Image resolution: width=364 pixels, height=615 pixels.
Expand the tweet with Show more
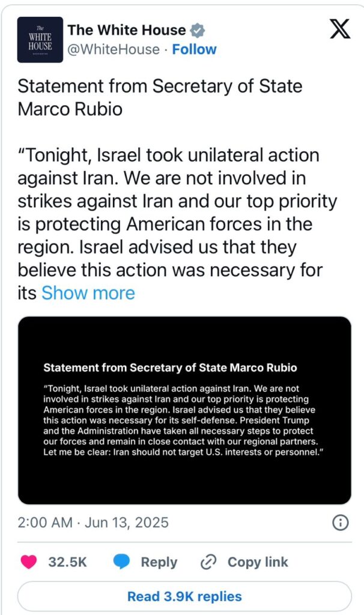point(88,293)
